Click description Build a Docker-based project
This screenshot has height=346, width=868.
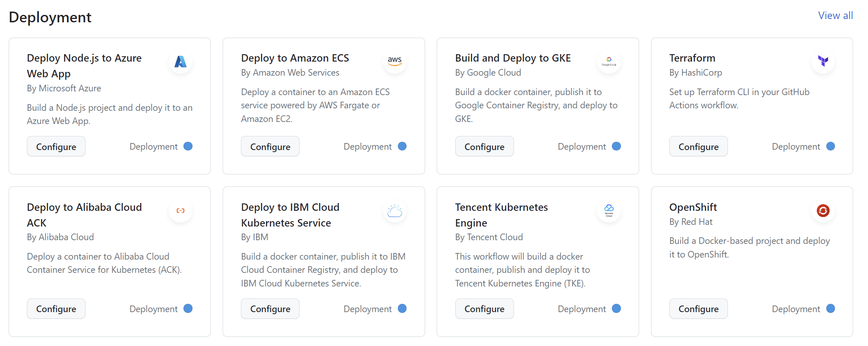[749, 248]
